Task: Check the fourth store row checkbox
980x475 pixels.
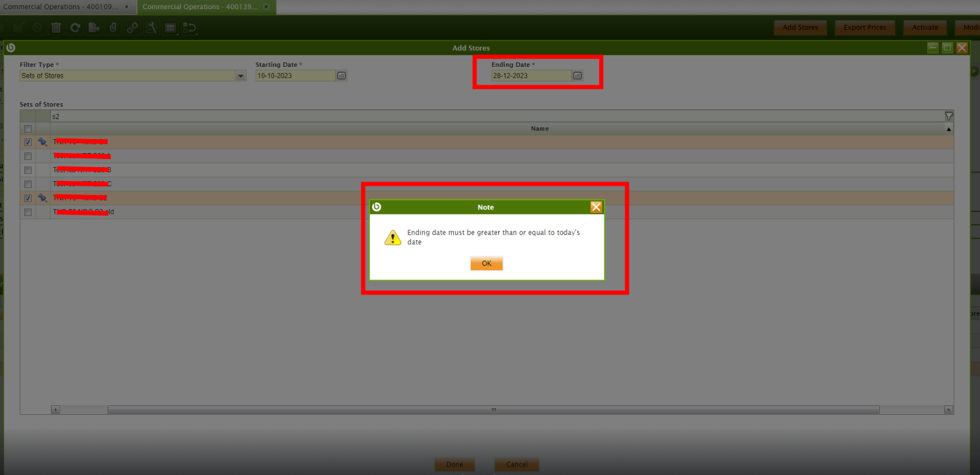Action: click(28, 184)
